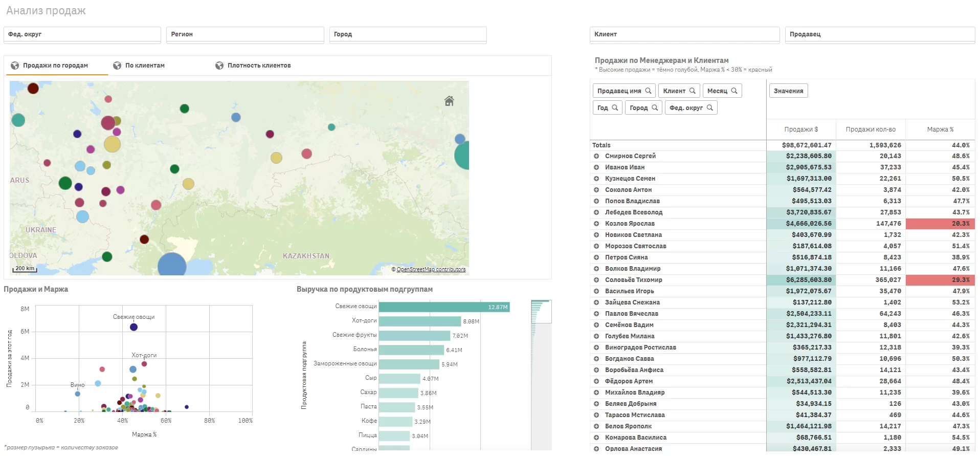Click the Михайлов Владияр row name
The height and width of the screenshot is (456, 980).
635,393
